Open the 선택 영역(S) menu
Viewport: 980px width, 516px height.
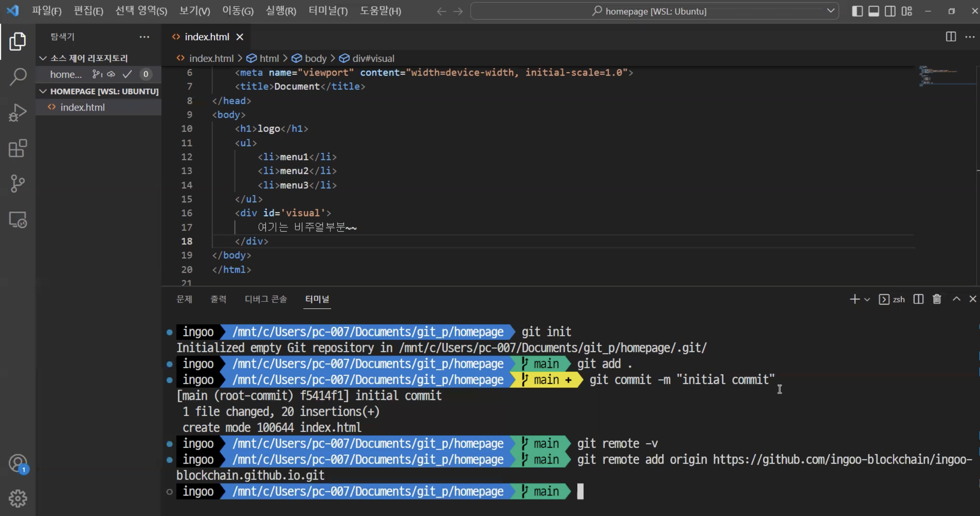tap(141, 11)
